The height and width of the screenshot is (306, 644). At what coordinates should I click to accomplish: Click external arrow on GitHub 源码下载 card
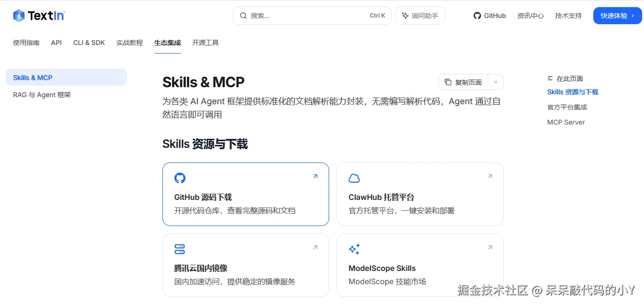pos(315,176)
